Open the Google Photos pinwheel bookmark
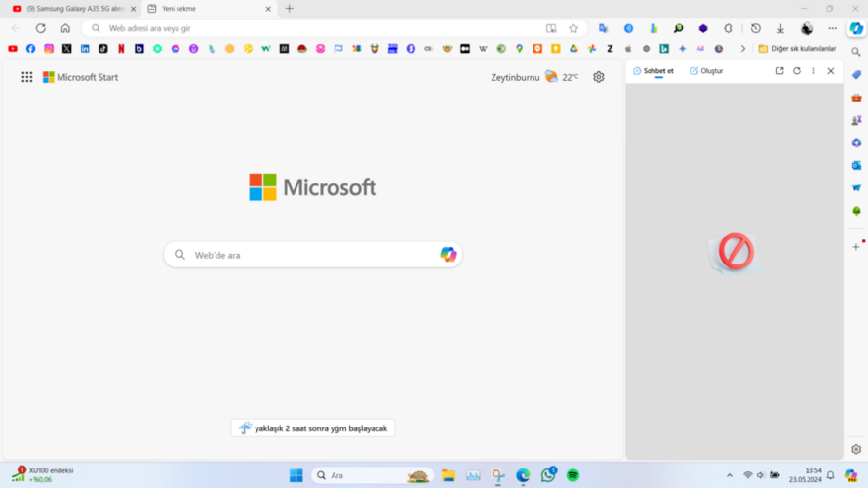Screen dimensions: 868x488 (x=592, y=49)
